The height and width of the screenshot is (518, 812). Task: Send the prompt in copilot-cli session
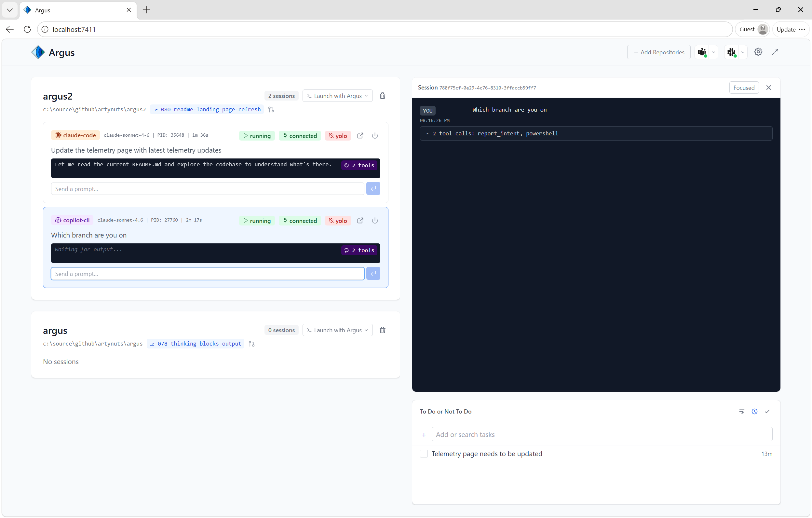373,274
